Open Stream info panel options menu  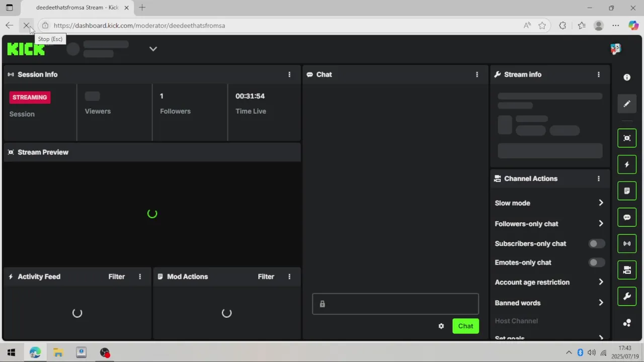tap(599, 74)
